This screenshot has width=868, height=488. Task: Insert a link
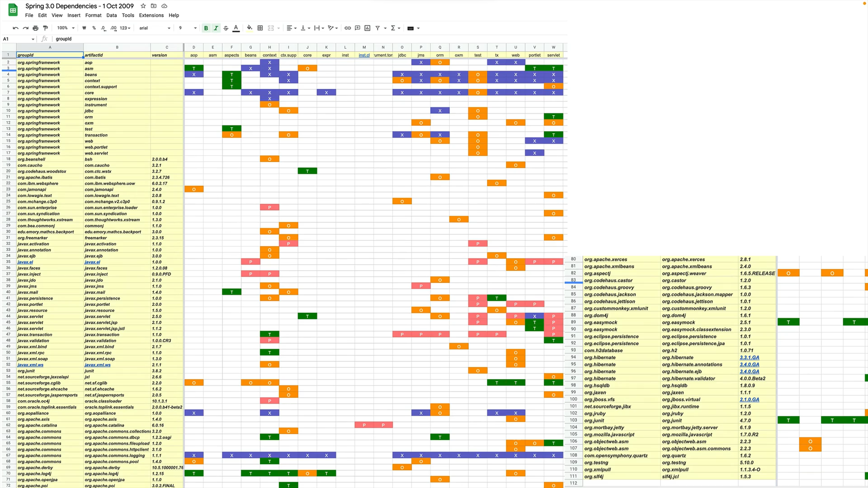coord(348,28)
